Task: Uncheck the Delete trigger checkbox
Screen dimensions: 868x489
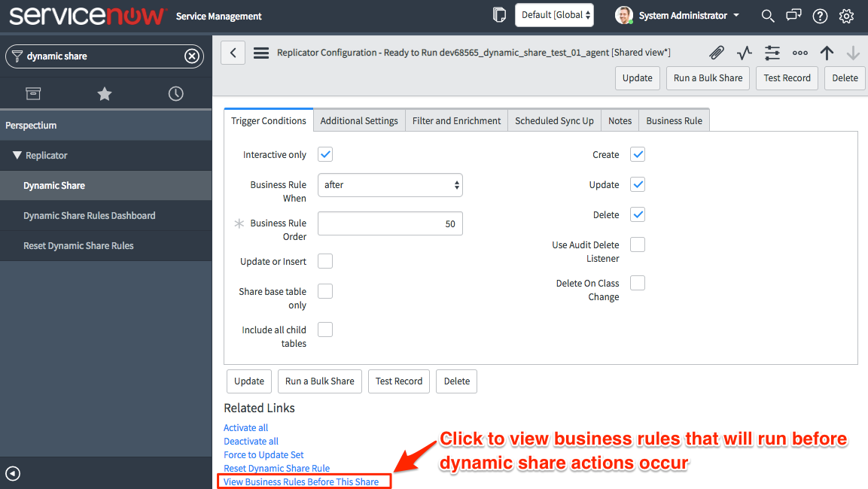Action: click(x=638, y=214)
